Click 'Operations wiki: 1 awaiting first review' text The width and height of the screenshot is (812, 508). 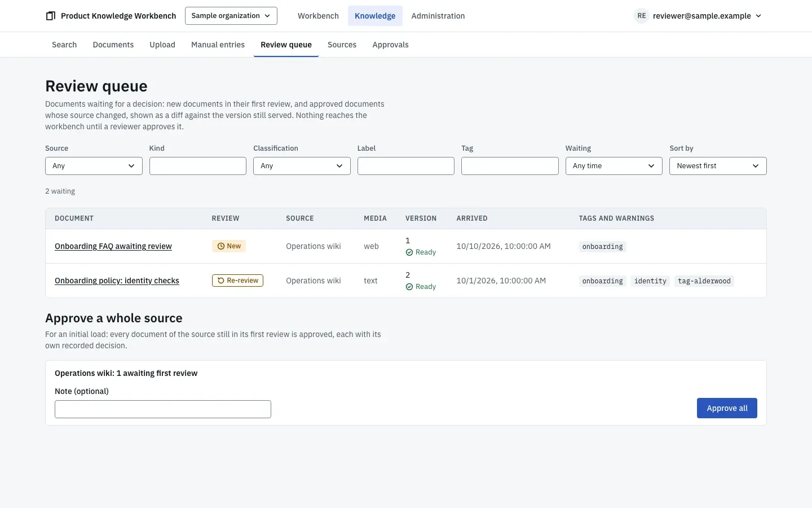[126, 373]
